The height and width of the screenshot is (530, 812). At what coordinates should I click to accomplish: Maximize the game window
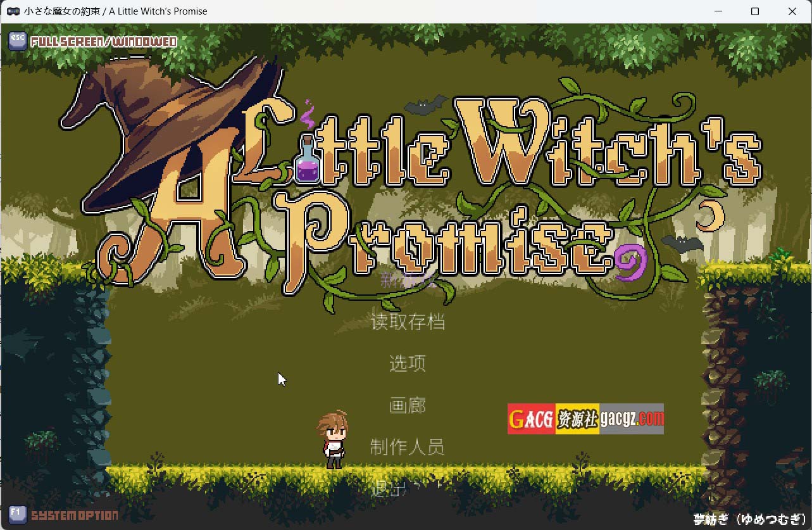coord(754,11)
